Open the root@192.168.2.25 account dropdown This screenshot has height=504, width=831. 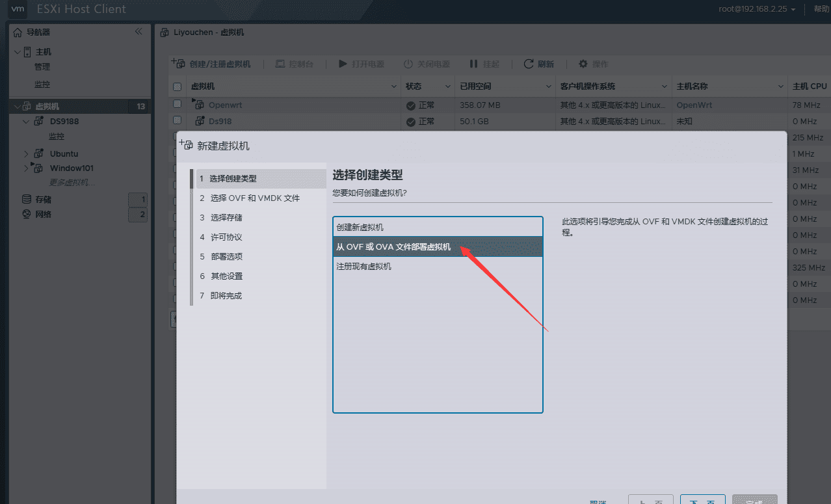(756, 10)
